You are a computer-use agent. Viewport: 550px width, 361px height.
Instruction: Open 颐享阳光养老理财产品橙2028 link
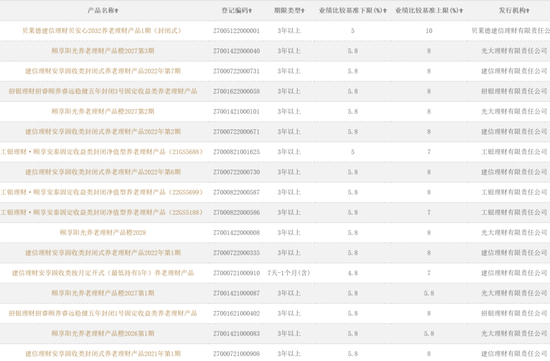tap(103, 233)
